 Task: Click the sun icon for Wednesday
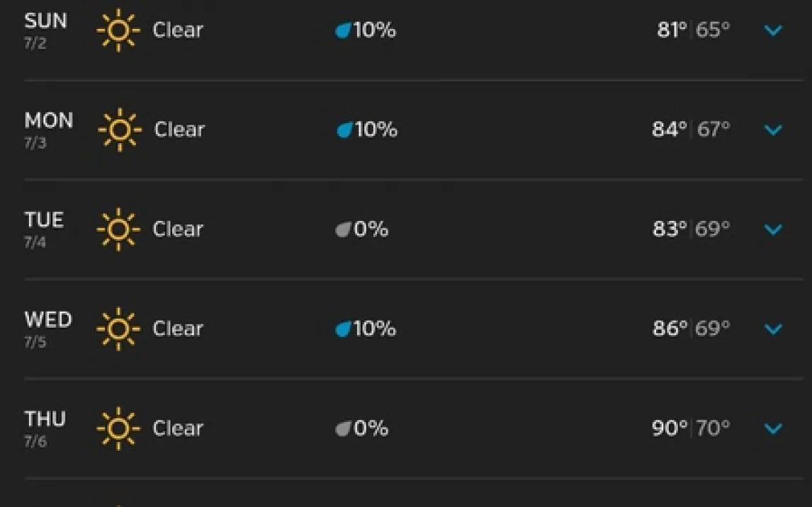pos(118,329)
